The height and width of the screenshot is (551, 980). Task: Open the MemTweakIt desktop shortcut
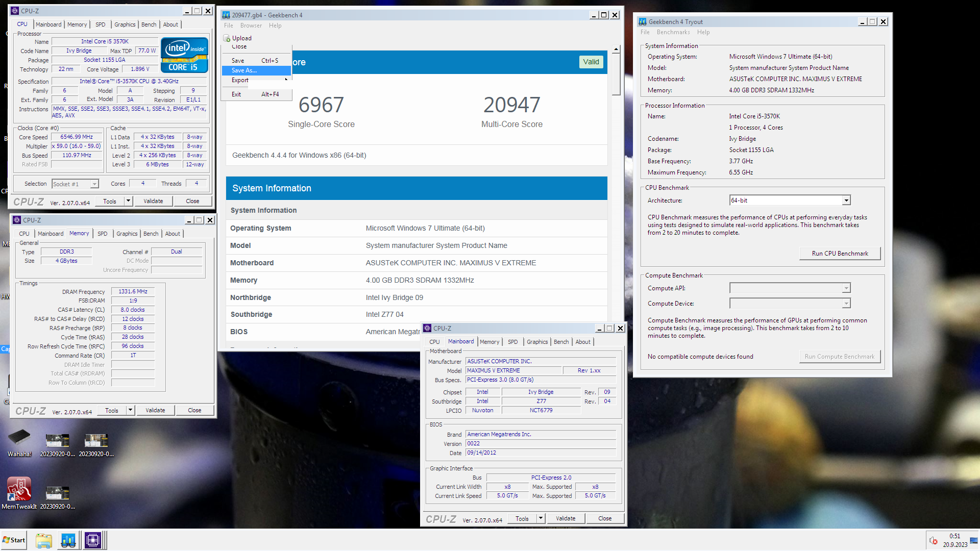pyautogui.click(x=19, y=493)
